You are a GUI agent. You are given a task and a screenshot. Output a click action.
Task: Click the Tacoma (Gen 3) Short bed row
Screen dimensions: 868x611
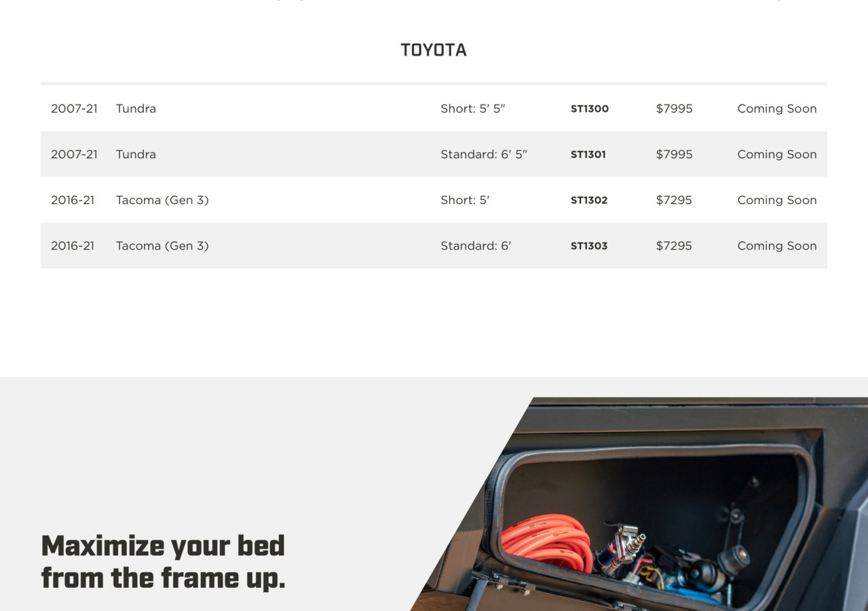coord(434,200)
